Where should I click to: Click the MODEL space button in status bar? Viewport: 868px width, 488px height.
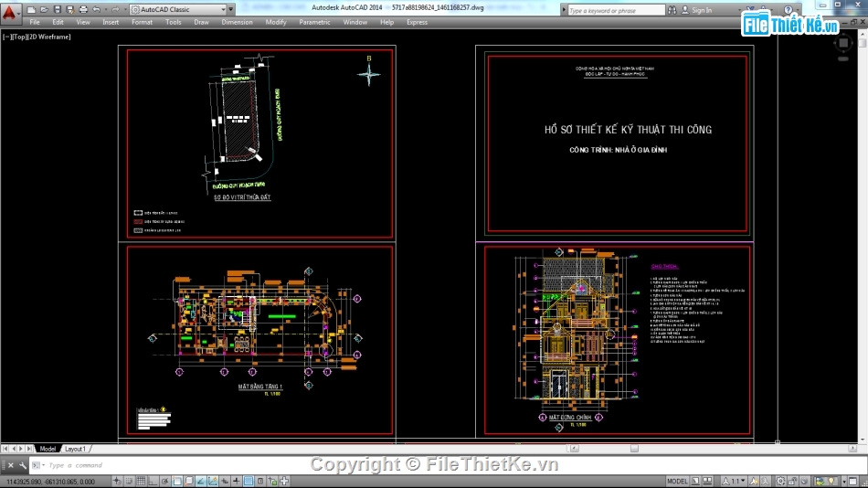click(677, 482)
